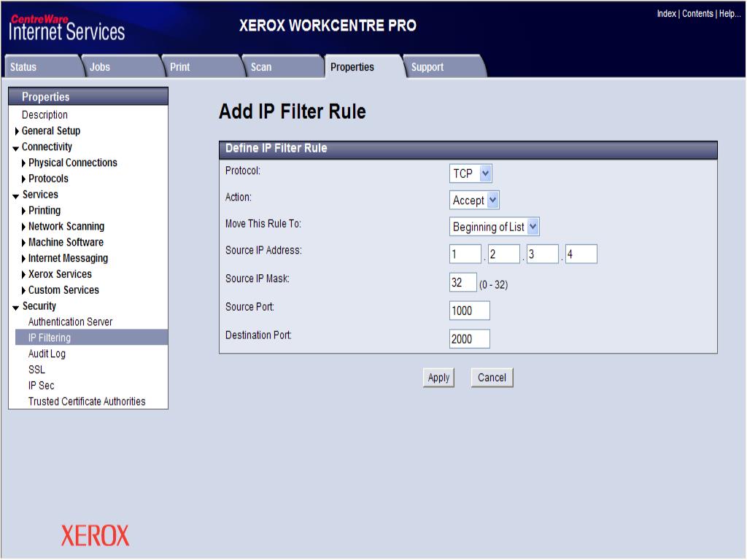Expand Network Scanning arrow
This screenshot has height=560, width=747.
24,227
